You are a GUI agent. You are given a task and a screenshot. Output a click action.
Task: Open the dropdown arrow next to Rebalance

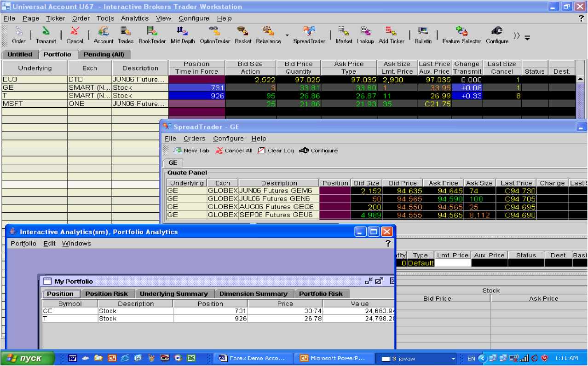click(287, 35)
